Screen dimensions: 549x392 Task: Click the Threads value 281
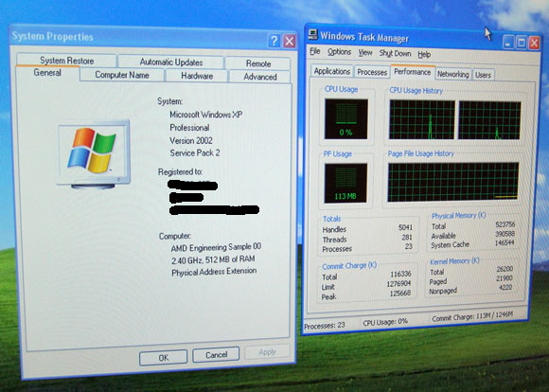coord(406,238)
